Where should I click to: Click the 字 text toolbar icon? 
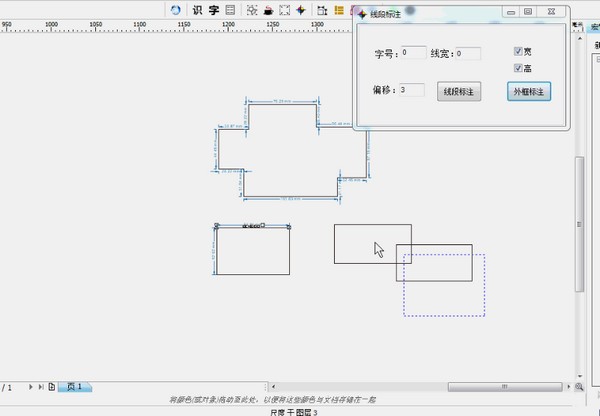pos(213,10)
